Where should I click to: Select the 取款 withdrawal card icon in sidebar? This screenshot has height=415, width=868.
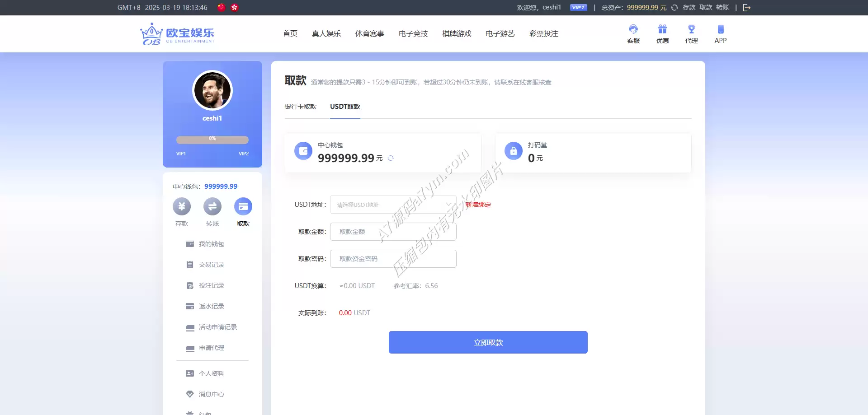point(243,206)
